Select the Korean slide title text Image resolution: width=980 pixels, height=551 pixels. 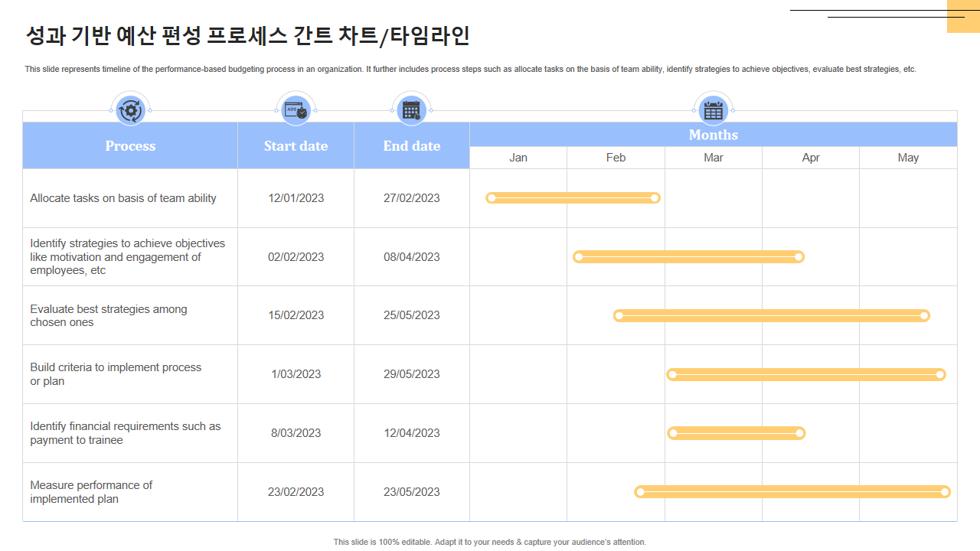pos(247,36)
